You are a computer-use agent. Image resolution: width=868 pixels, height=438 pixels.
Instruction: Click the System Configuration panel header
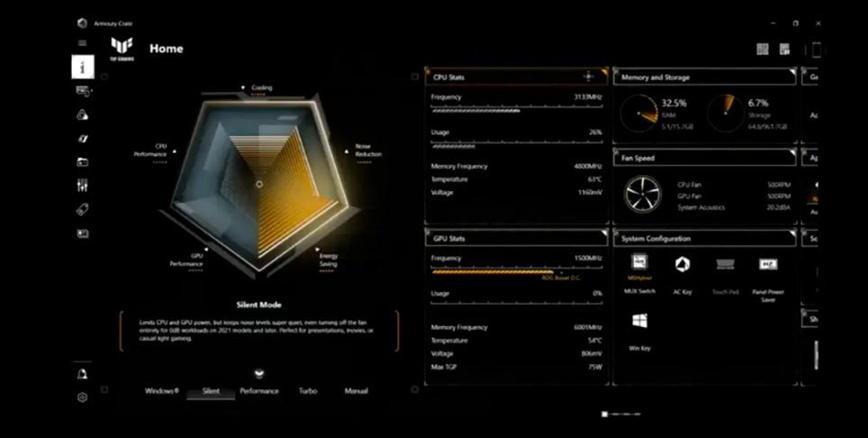(705, 239)
